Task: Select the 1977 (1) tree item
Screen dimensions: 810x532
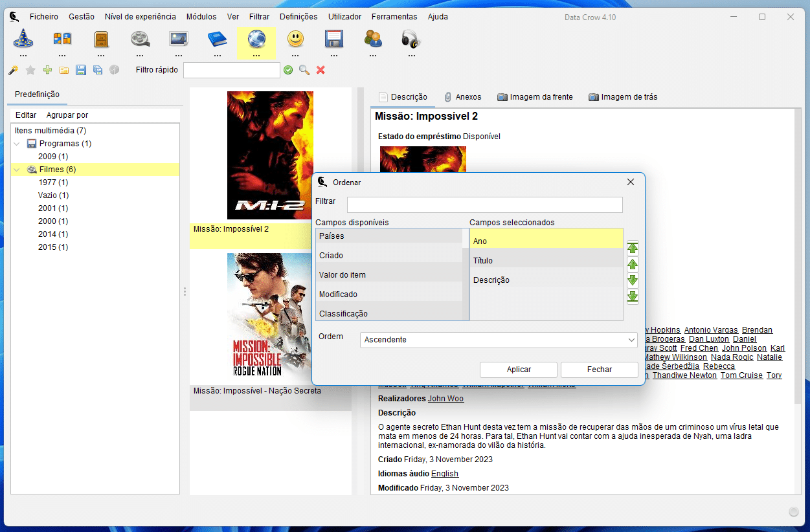Action: click(53, 183)
